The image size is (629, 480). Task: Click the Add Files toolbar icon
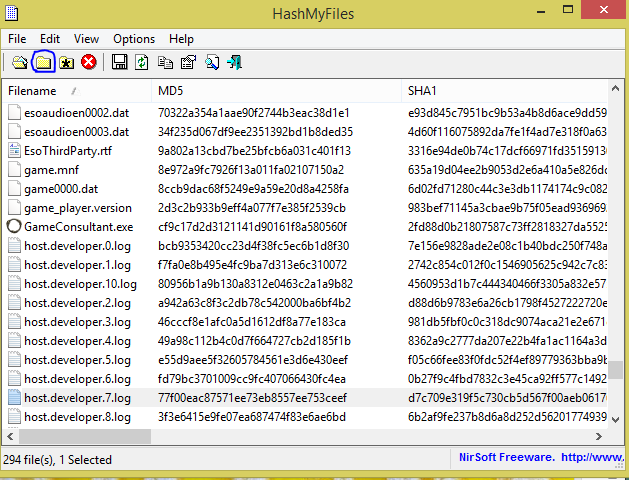[x=20, y=63]
